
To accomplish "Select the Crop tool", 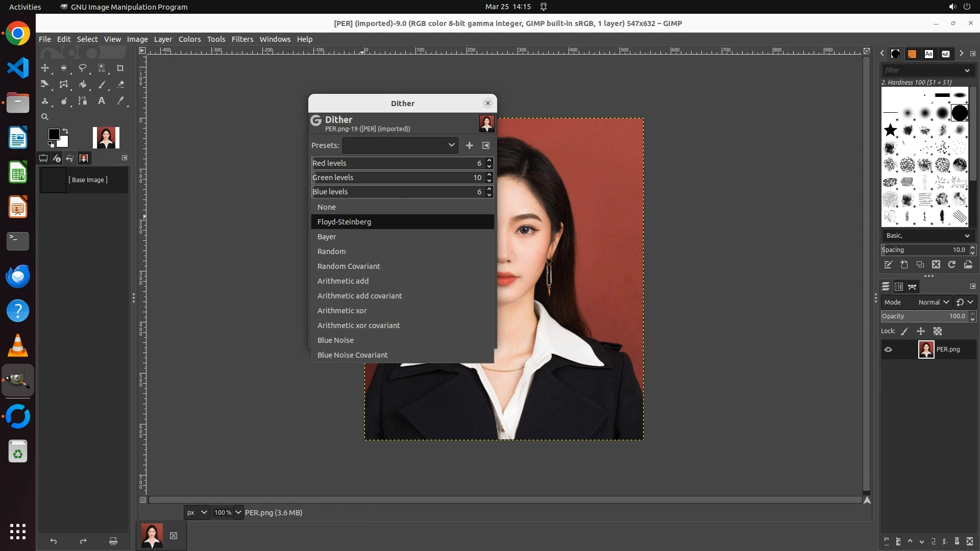I will pyautogui.click(x=120, y=68).
